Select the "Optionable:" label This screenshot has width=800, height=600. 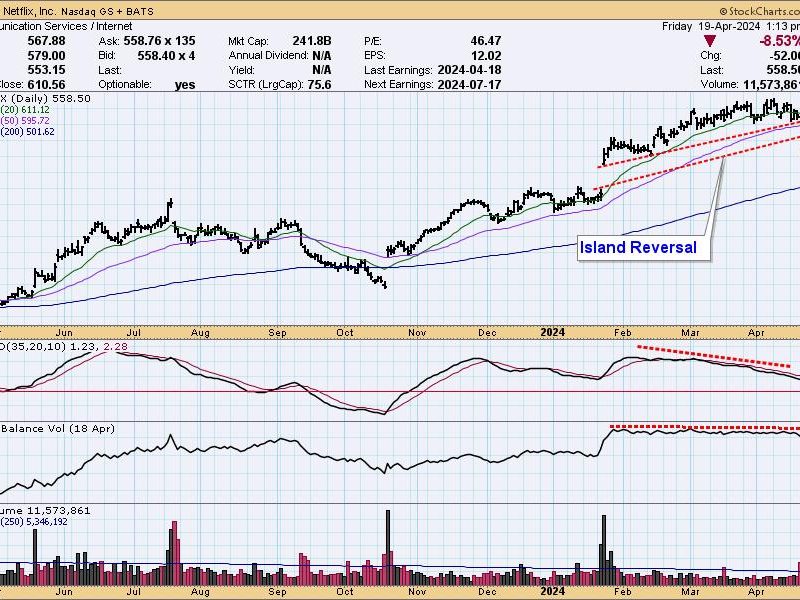[x=125, y=85]
